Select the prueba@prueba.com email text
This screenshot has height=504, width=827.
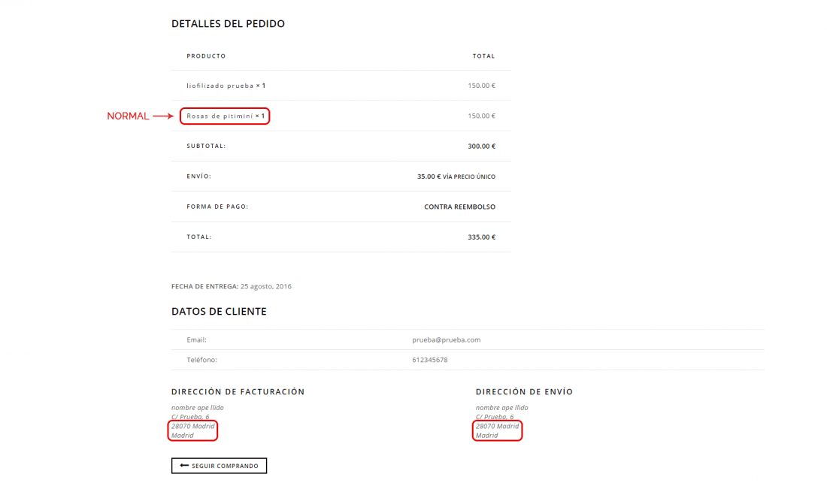click(446, 340)
